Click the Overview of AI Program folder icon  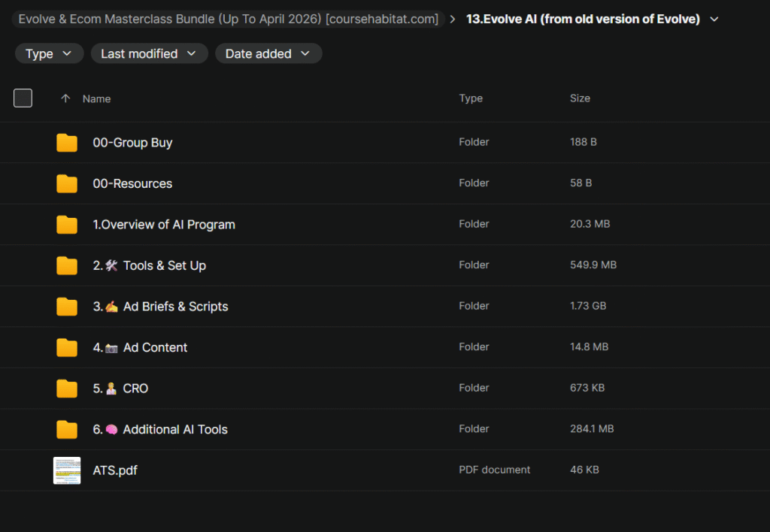[x=67, y=225]
